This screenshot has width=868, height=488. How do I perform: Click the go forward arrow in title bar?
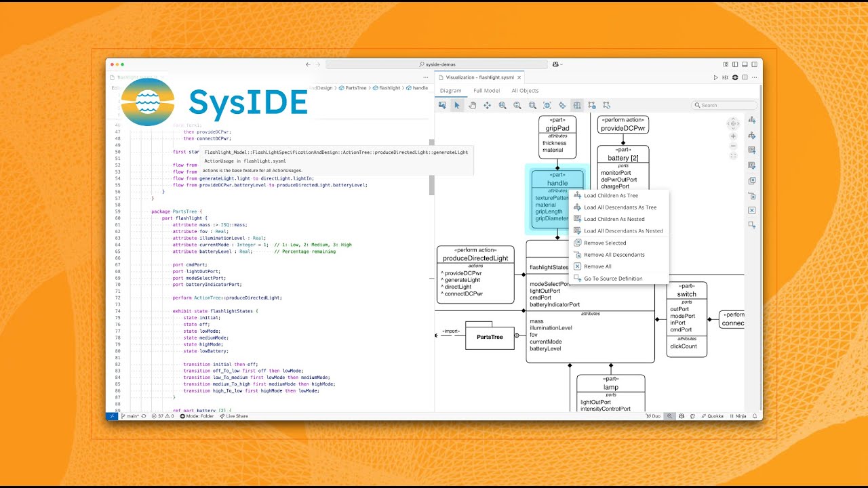click(x=318, y=64)
